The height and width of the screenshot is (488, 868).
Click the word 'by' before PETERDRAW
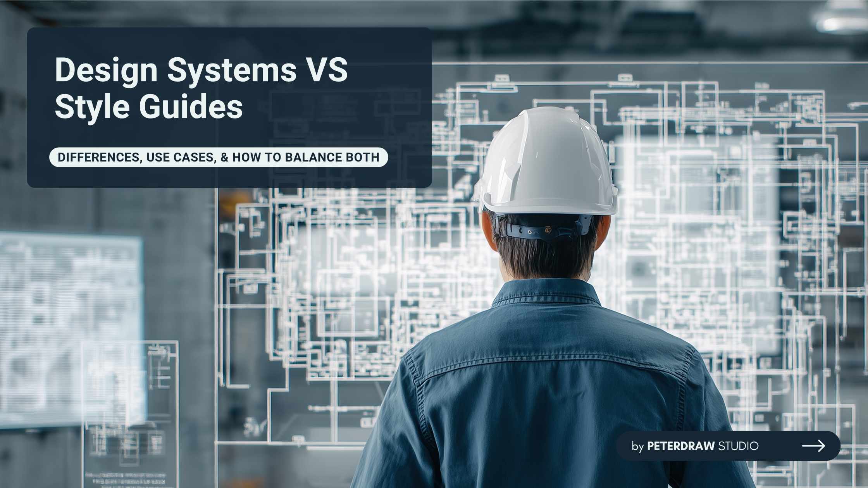tap(637, 446)
